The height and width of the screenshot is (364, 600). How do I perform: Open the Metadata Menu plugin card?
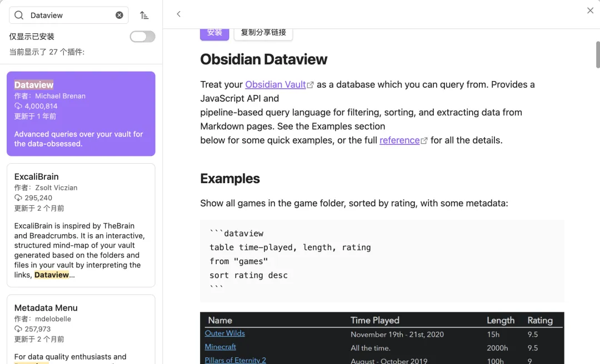point(81,327)
